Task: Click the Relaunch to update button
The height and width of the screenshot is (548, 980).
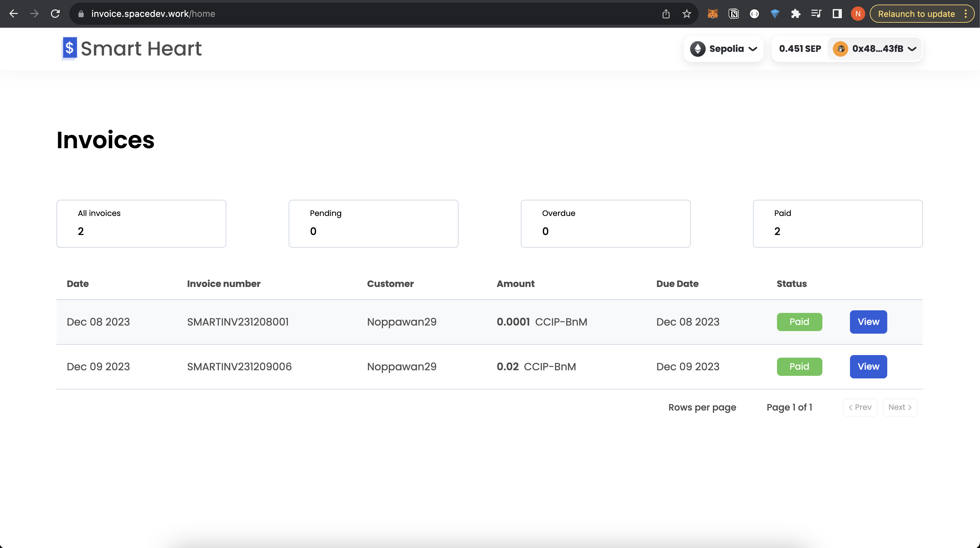Action: 916,14
